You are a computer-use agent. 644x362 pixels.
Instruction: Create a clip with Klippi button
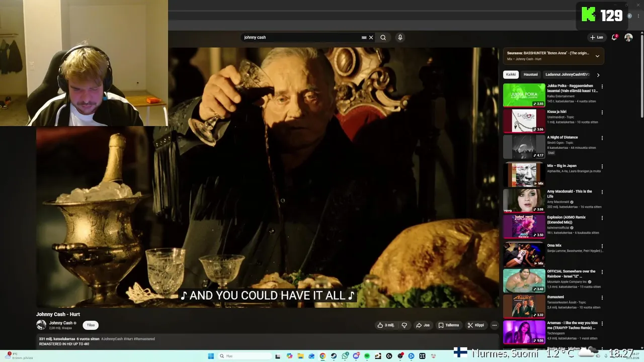(475, 325)
